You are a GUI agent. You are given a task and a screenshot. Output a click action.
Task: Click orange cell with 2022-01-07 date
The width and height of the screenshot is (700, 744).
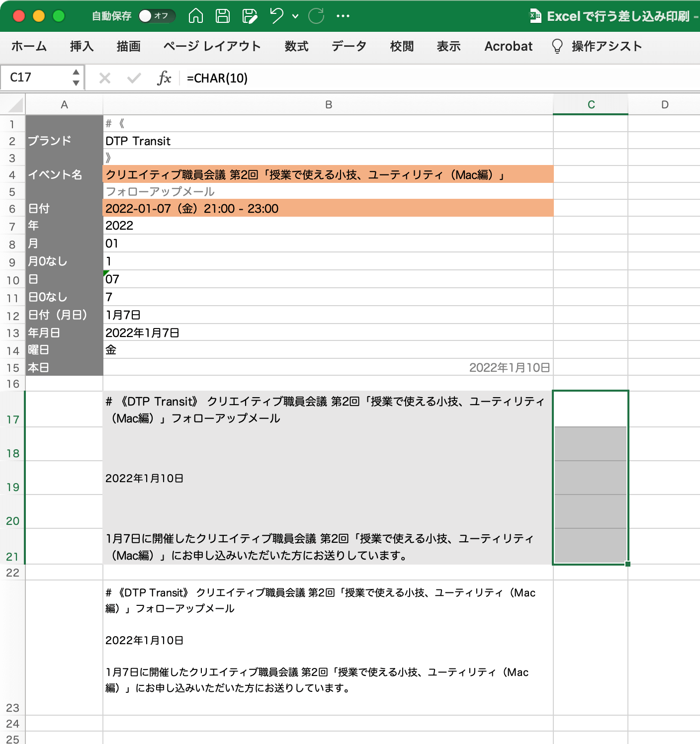click(x=328, y=208)
